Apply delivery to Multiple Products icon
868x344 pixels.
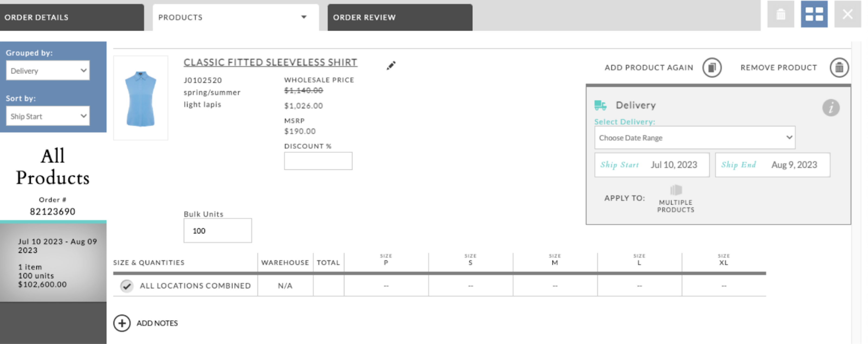[676, 190]
